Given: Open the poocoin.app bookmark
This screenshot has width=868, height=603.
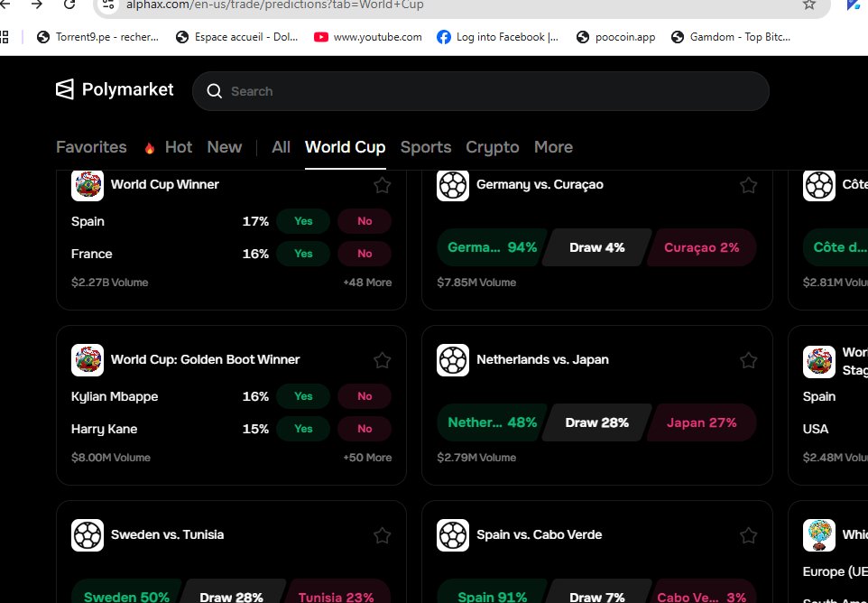Looking at the screenshot, I should tap(615, 37).
